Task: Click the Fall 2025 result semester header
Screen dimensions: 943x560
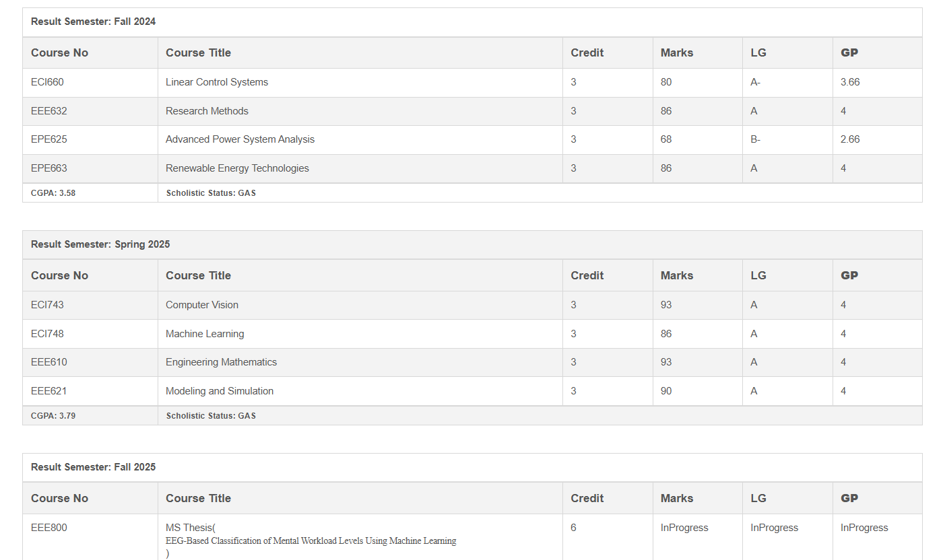Action: [93, 467]
